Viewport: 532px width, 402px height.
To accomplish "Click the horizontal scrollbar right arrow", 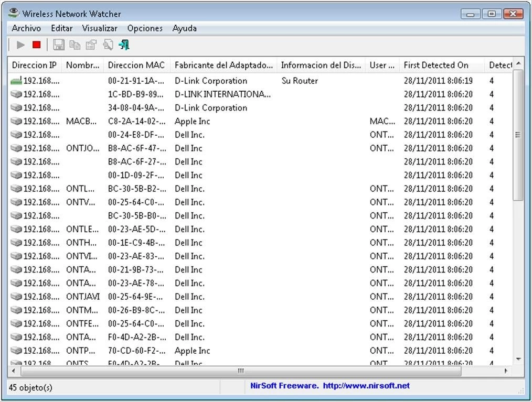I will pyautogui.click(x=506, y=371).
